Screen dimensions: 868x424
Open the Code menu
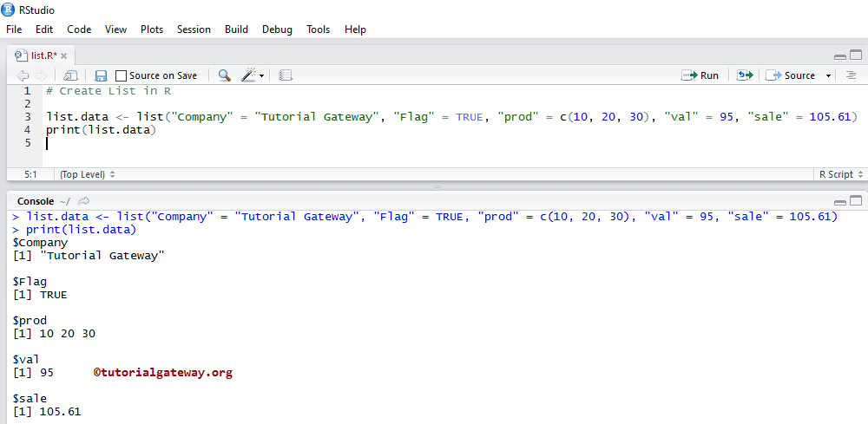[x=79, y=29]
